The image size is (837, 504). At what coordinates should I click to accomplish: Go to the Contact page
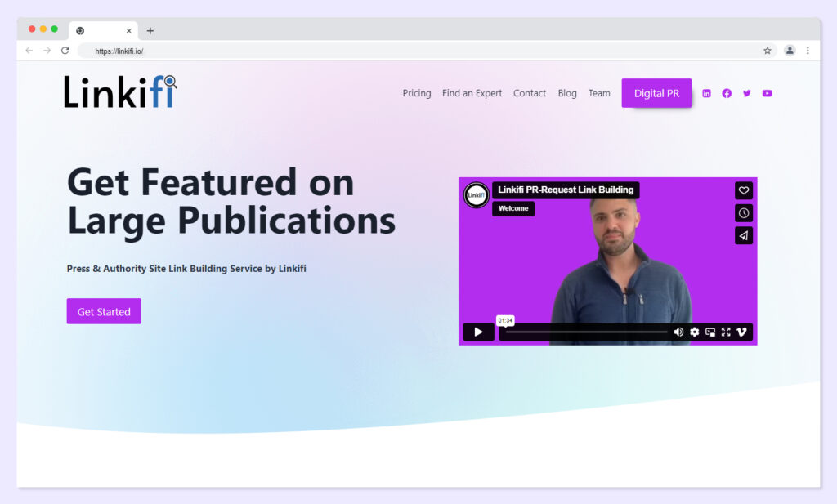(530, 93)
